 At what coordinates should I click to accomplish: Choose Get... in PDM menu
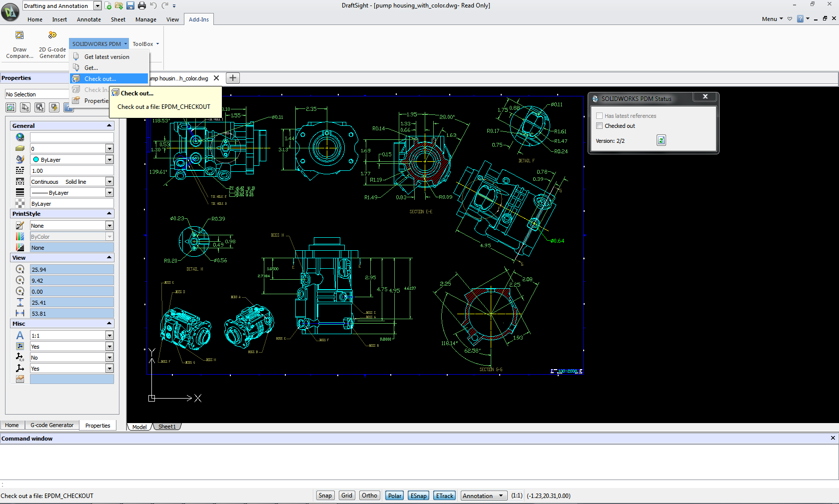click(x=109, y=67)
